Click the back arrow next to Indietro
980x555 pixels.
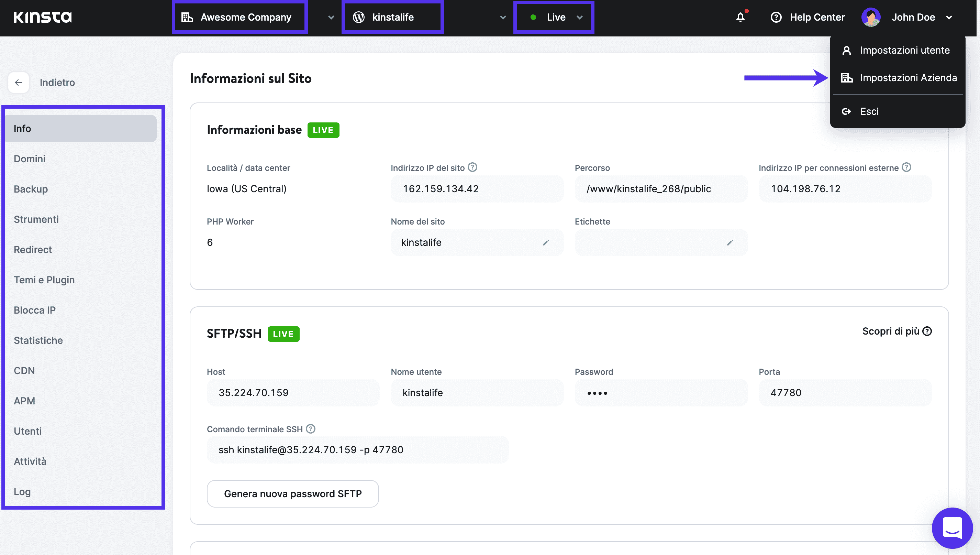(x=18, y=82)
